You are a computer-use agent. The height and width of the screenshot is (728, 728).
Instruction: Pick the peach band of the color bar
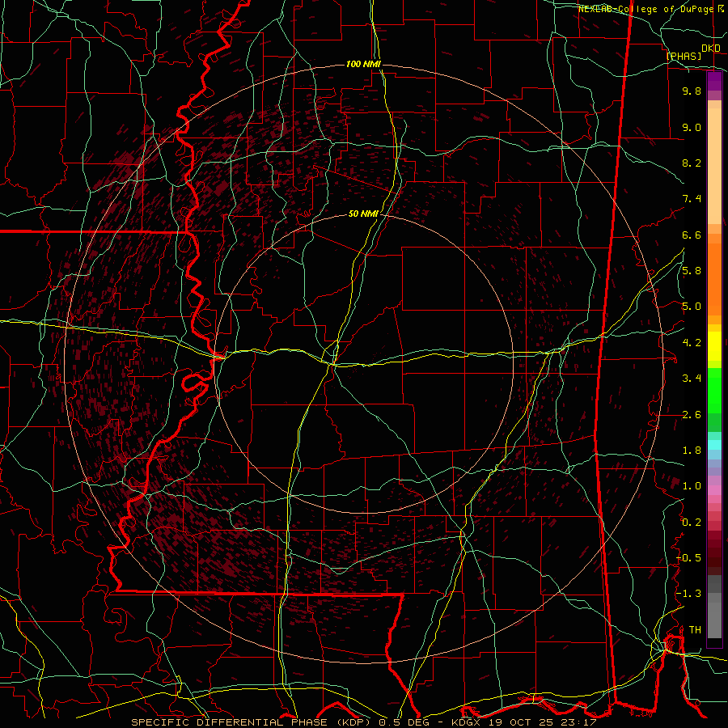tap(714, 167)
